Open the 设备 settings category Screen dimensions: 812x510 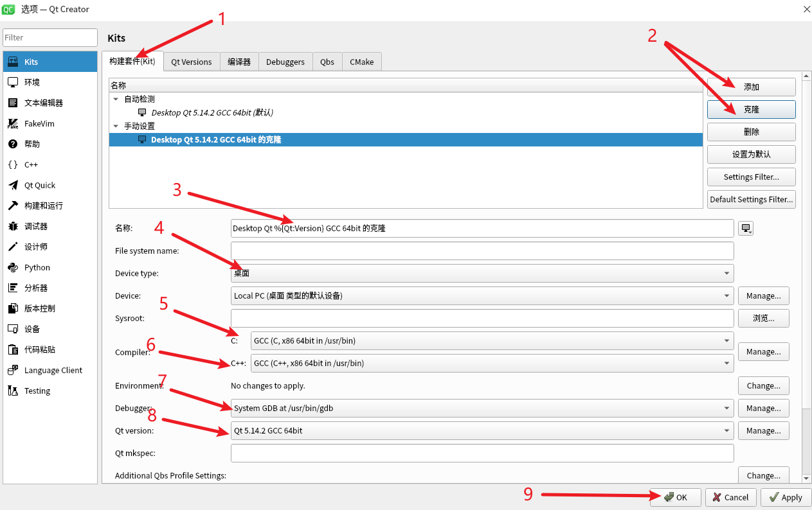click(x=50, y=329)
